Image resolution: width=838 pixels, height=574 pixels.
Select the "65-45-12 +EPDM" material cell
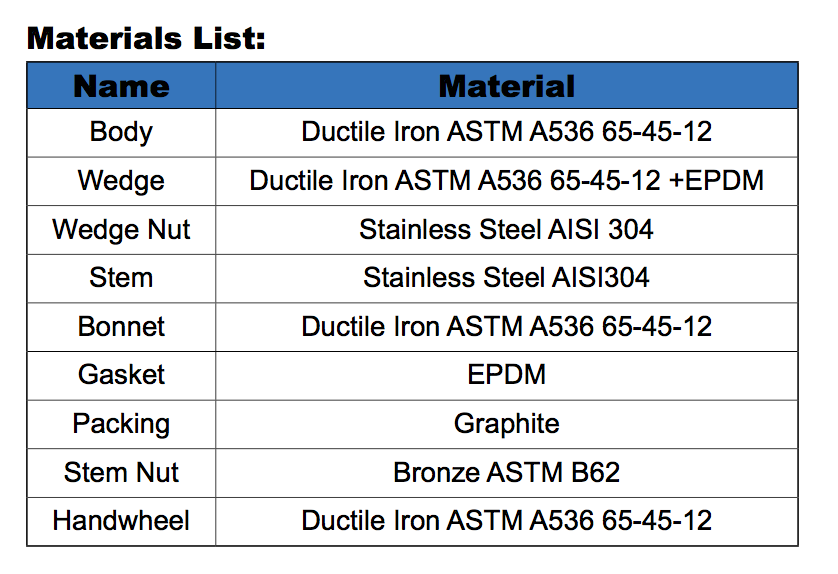pyautogui.click(x=506, y=181)
